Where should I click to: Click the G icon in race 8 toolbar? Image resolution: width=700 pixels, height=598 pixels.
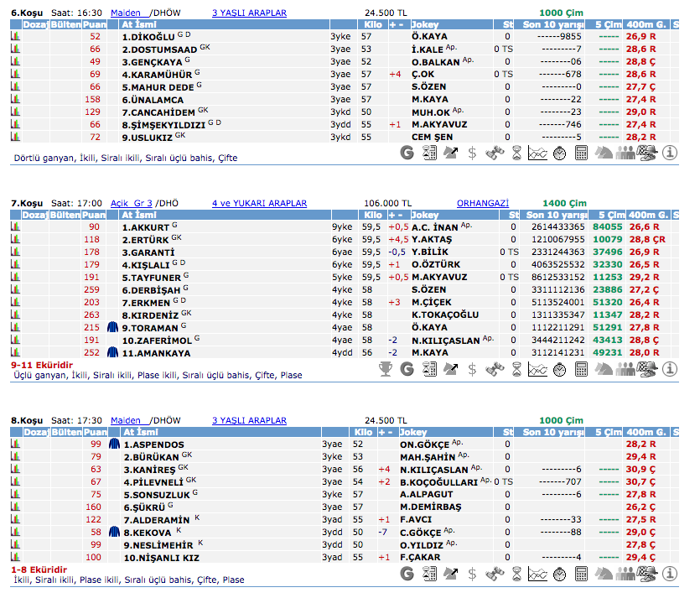(407, 574)
